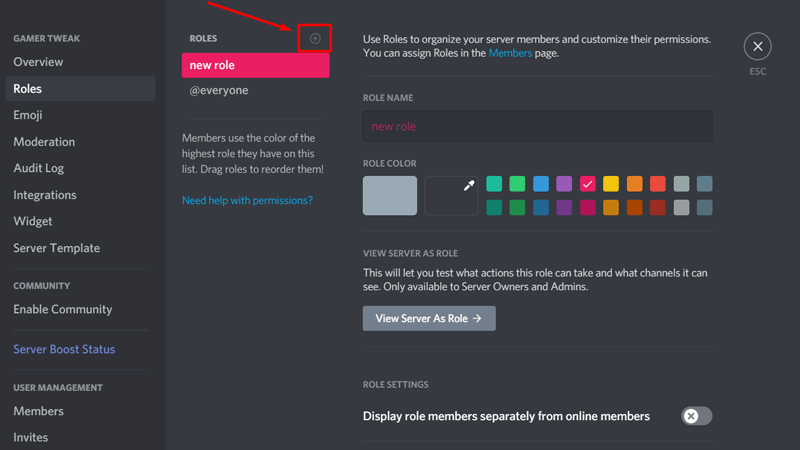Choose the yellow role color swatch
This screenshot has width=800, height=450.
tap(611, 184)
